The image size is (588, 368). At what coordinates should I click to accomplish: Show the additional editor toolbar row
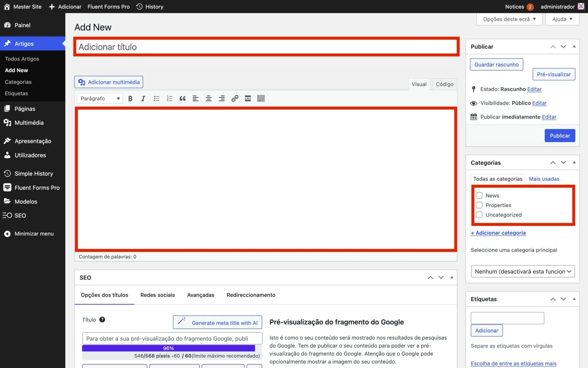261,98
